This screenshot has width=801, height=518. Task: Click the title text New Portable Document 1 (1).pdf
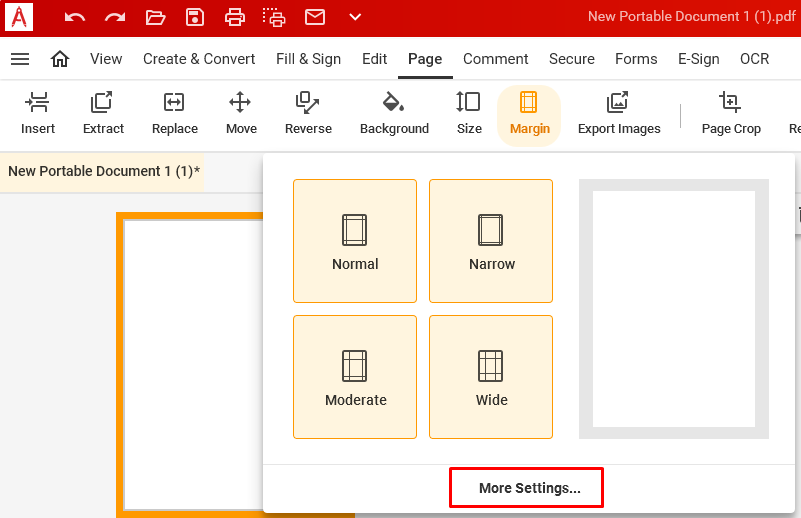[692, 17]
